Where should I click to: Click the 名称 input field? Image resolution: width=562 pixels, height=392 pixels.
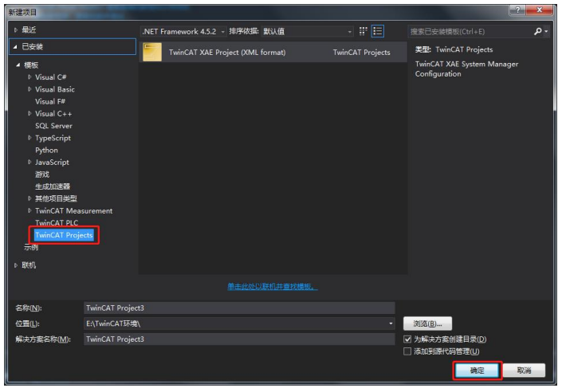coord(239,308)
